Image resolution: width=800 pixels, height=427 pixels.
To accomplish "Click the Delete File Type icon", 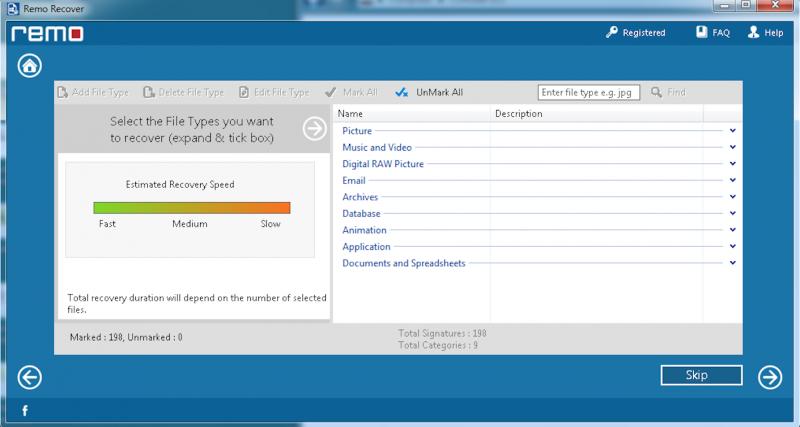I will pos(148,92).
